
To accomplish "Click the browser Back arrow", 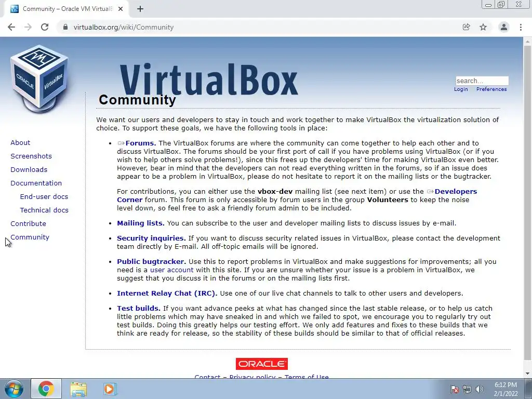I will tap(11, 27).
